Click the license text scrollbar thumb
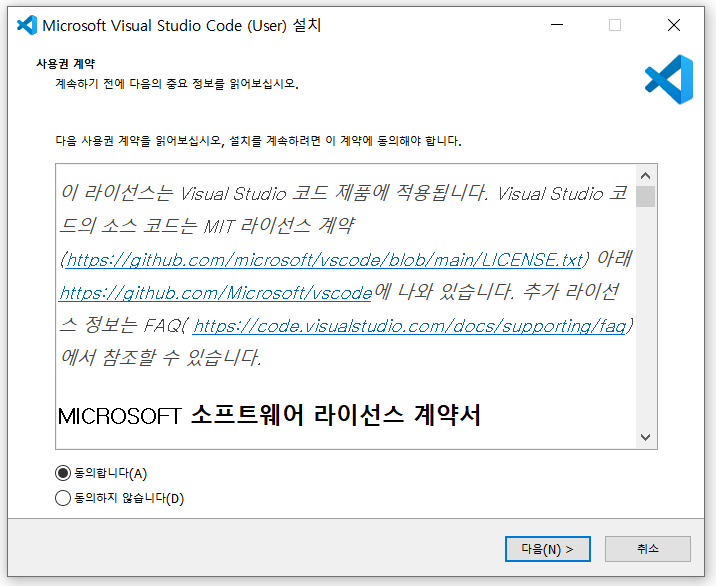The height and width of the screenshot is (586, 716). (x=645, y=196)
